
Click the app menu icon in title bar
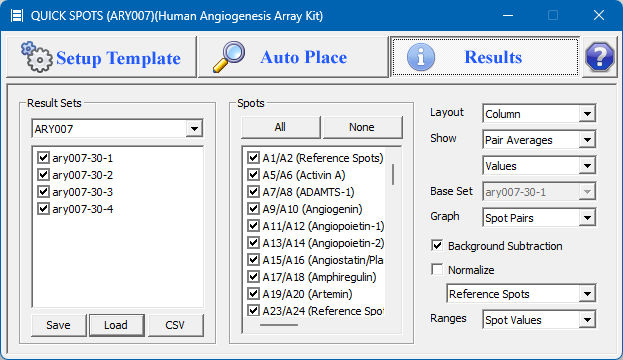pyautogui.click(x=16, y=16)
